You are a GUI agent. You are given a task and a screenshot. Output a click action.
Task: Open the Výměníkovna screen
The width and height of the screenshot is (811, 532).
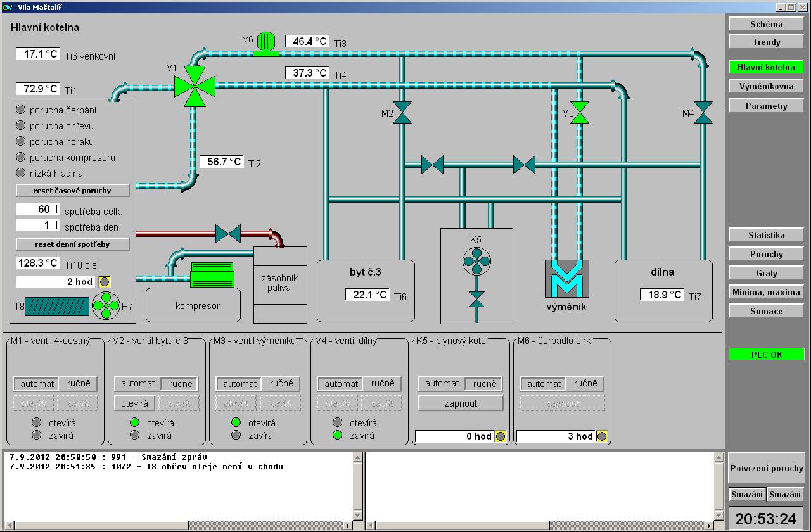pyautogui.click(x=766, y=86)
